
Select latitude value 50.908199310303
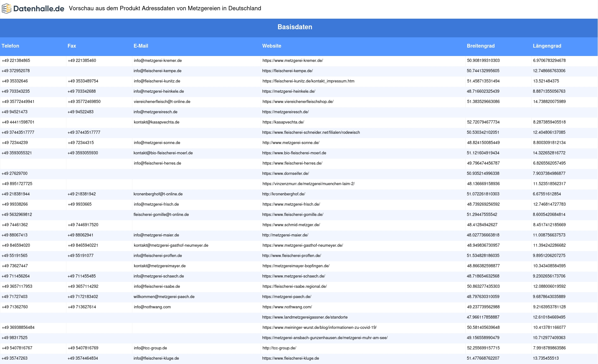[483, 61]
